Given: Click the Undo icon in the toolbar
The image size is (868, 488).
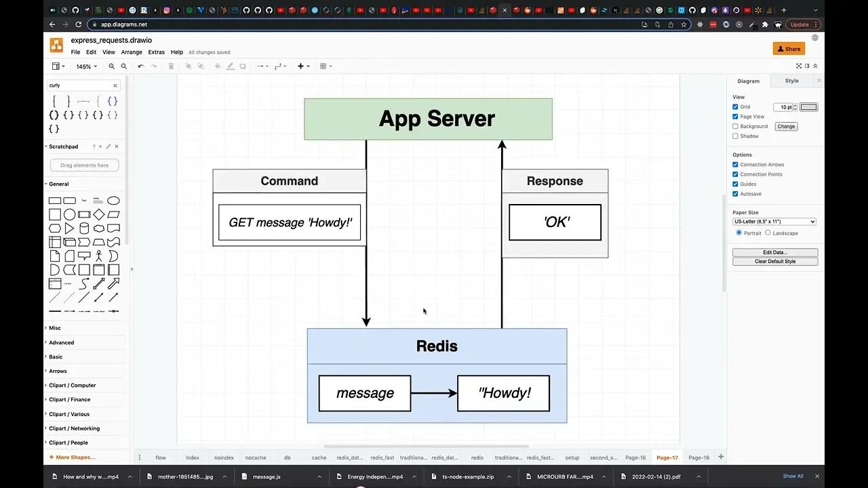Looking at the screenshot, I should pos(140,66).
